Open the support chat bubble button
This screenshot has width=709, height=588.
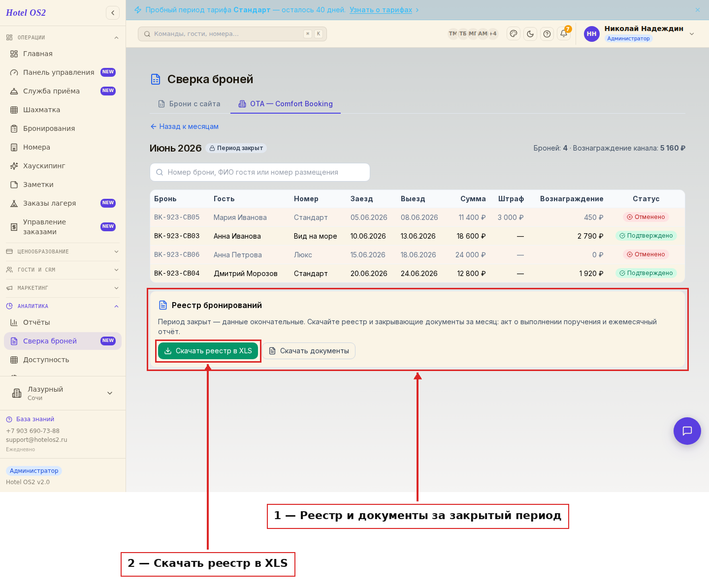coord(687,431)
